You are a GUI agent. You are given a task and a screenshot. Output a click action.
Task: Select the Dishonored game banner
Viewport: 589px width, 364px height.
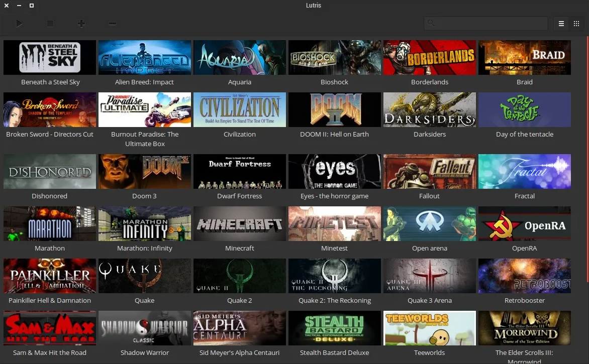[x=50, y=172]
